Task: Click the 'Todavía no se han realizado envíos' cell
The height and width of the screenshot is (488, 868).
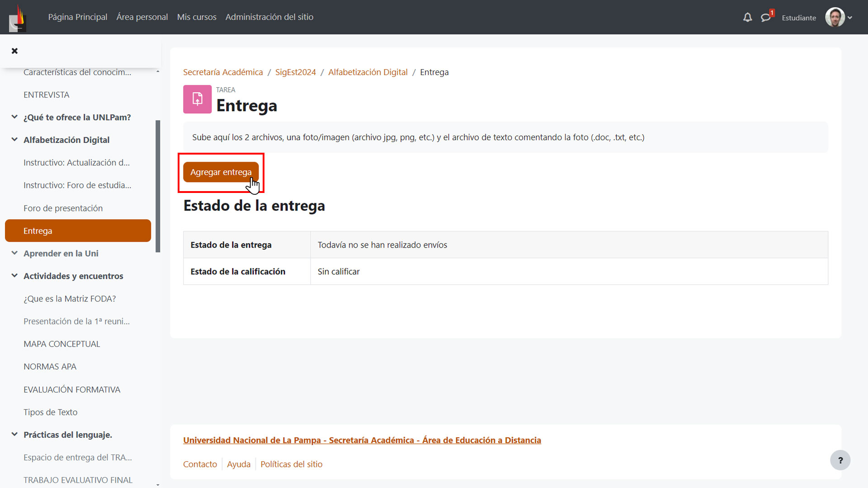Action: (x=569, y=245)
